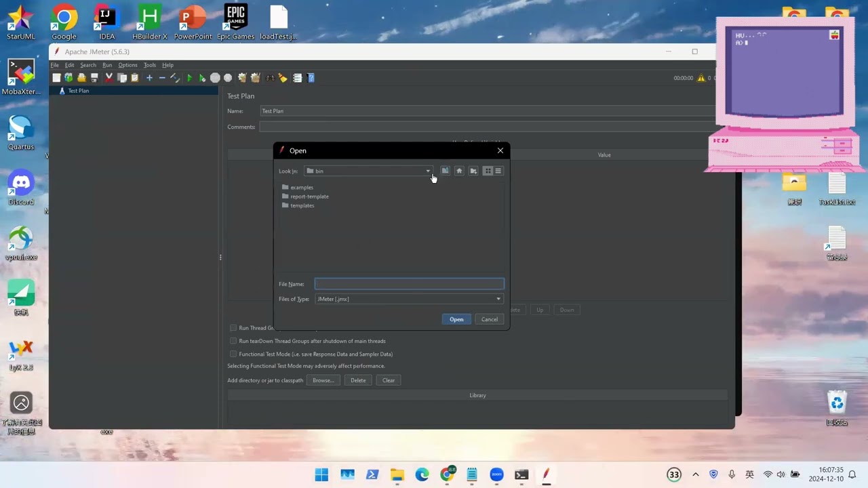Show hidden system tray icons chevron

[695, 474]
